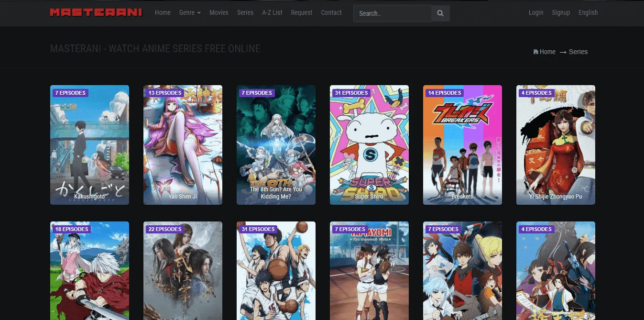Open the Breakers poster
The image size is (644, 320).
[x=462, y=145]
